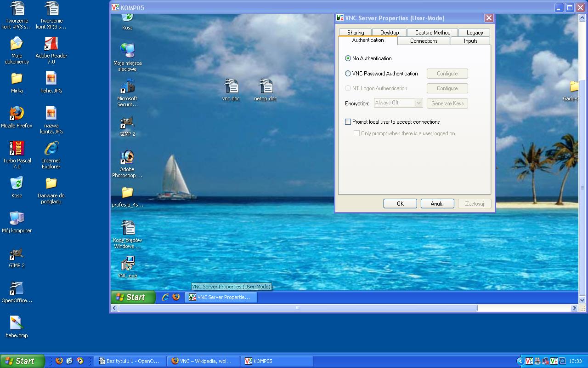588x368 pixels.
Task: Select the Authentication tab
Action: pos(368,40)
